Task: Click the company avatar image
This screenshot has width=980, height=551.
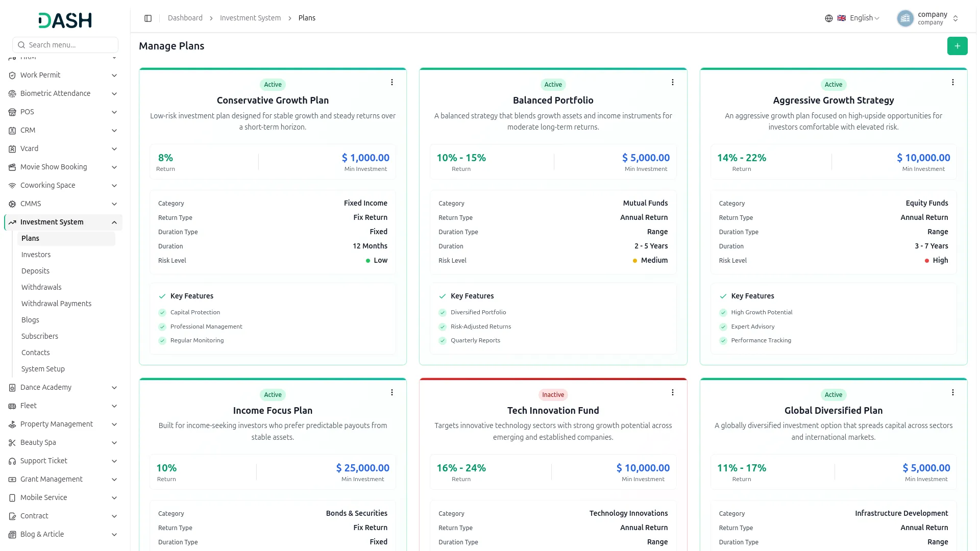Action: click(x=905, y=18)
